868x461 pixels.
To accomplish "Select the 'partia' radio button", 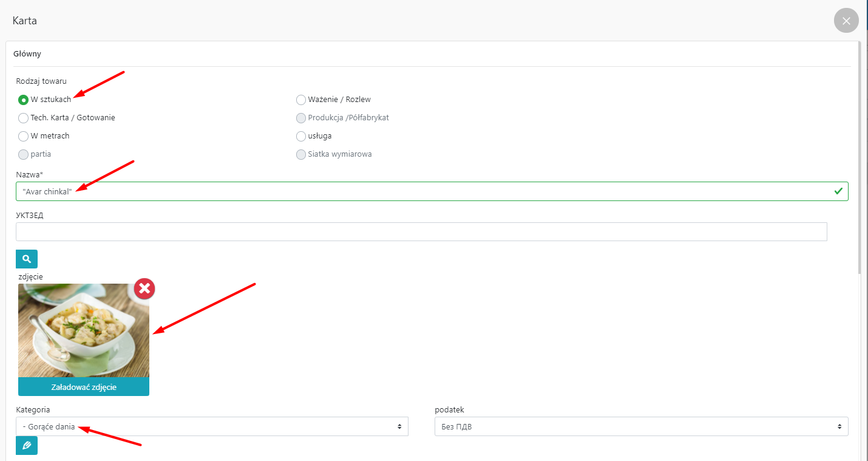I will click(x=24, y=155).
